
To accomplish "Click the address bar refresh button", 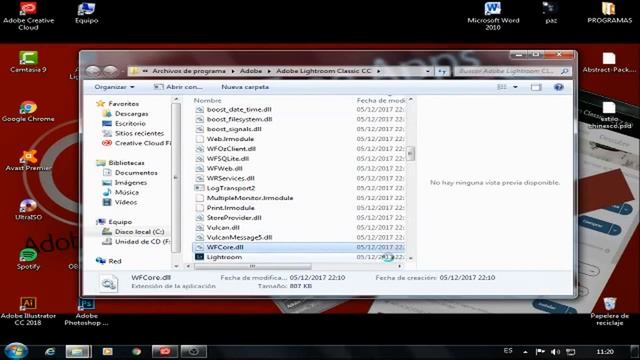I will click(442, 71).
